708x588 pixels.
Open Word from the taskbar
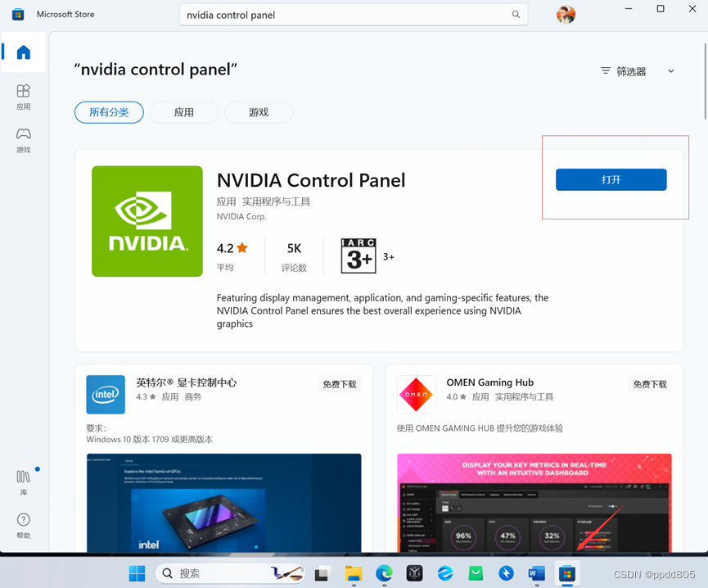pyautogui.click(x=536, y=573)
